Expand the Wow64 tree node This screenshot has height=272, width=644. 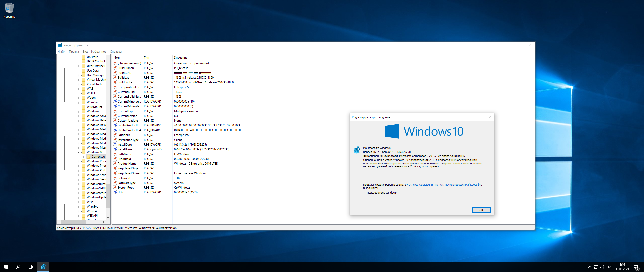point(78,211)
